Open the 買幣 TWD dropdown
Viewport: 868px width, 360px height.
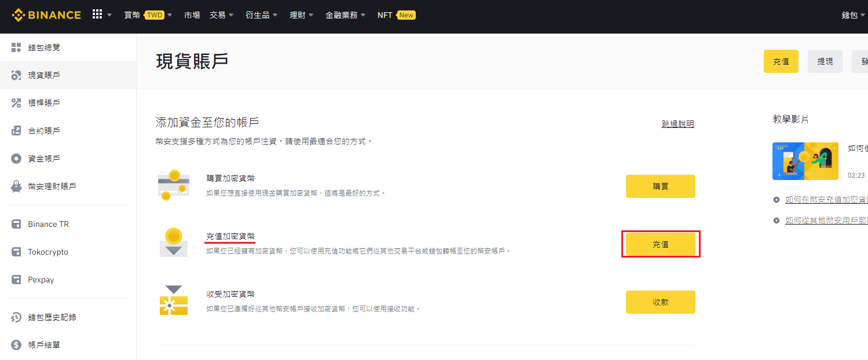[x=148, y=15]
